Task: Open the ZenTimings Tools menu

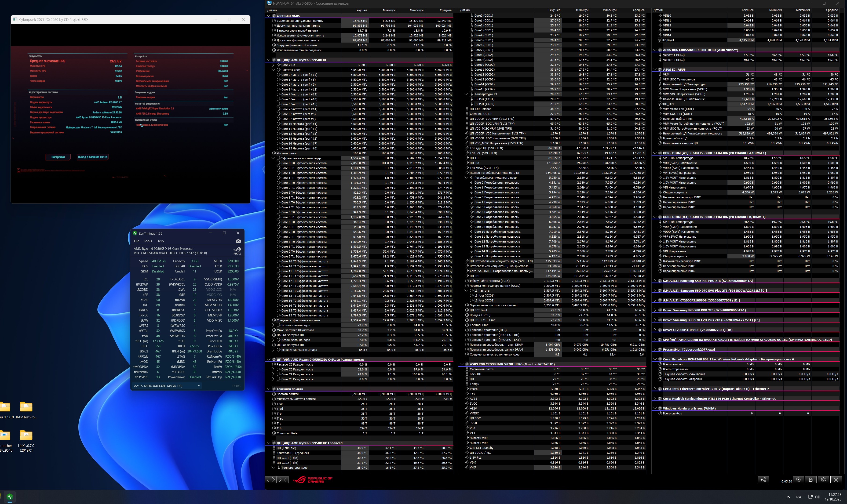Action: 147,241
